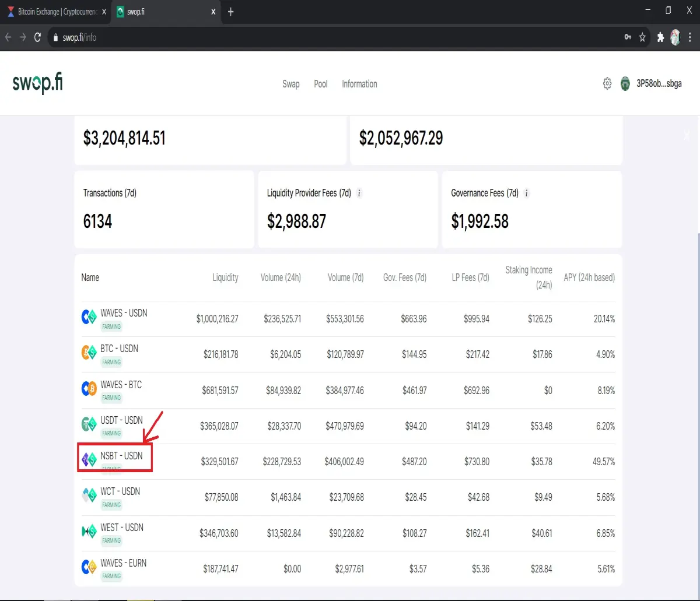This screenshot has height=601, width=700.
Task: Close the swop.fi browser tab
Action: [213, 12]
